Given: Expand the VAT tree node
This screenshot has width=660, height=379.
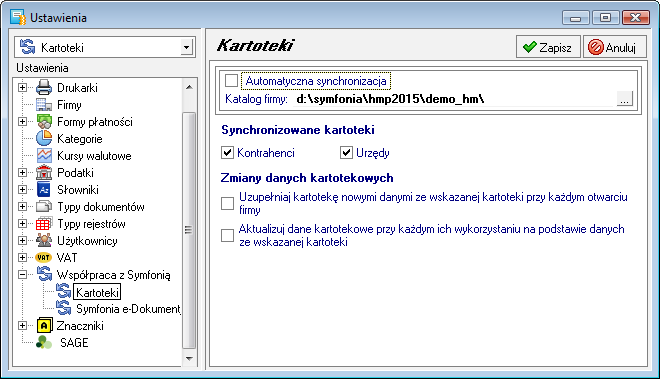Looking at the screenshot, I should coord(23,257).
